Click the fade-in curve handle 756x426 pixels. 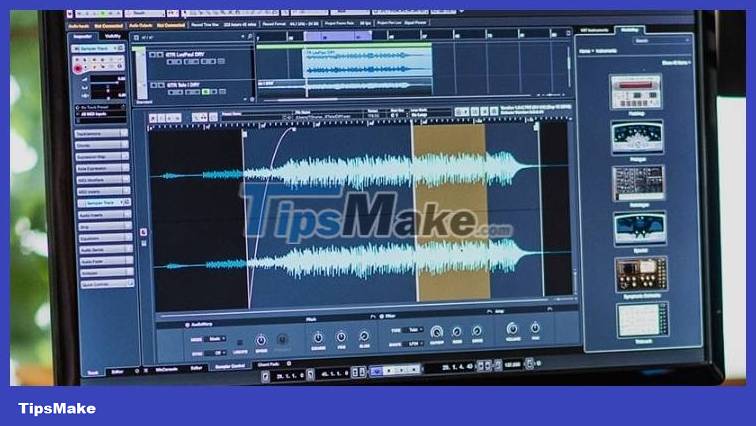(294, 129)
